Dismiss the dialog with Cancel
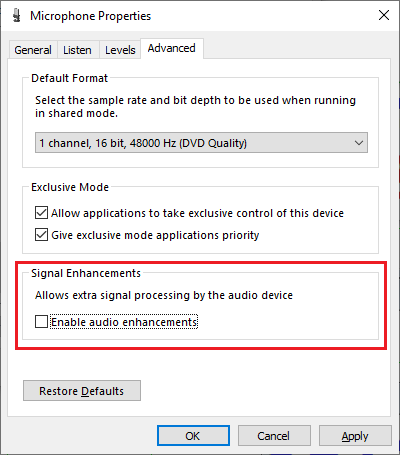 coord(274,436)
